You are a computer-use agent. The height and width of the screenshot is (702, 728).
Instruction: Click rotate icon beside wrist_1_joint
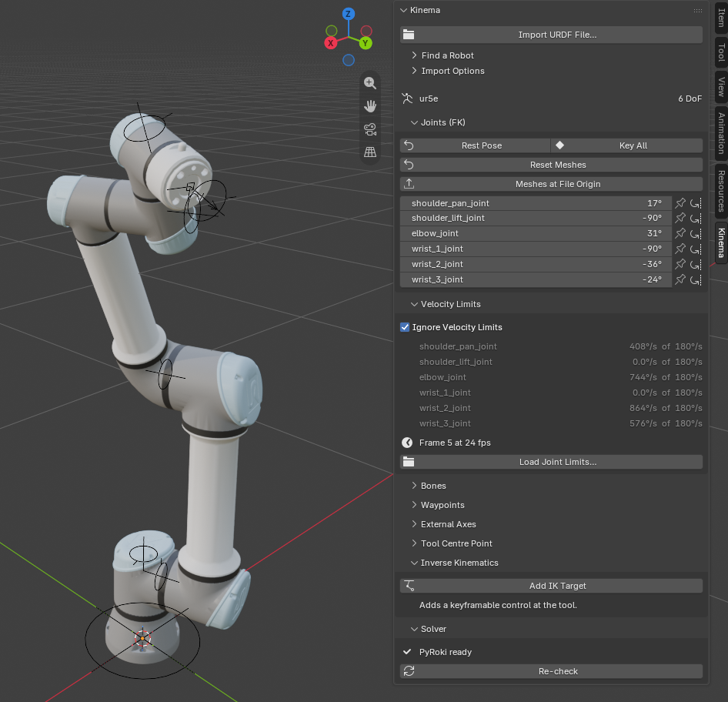click(696, 249)
